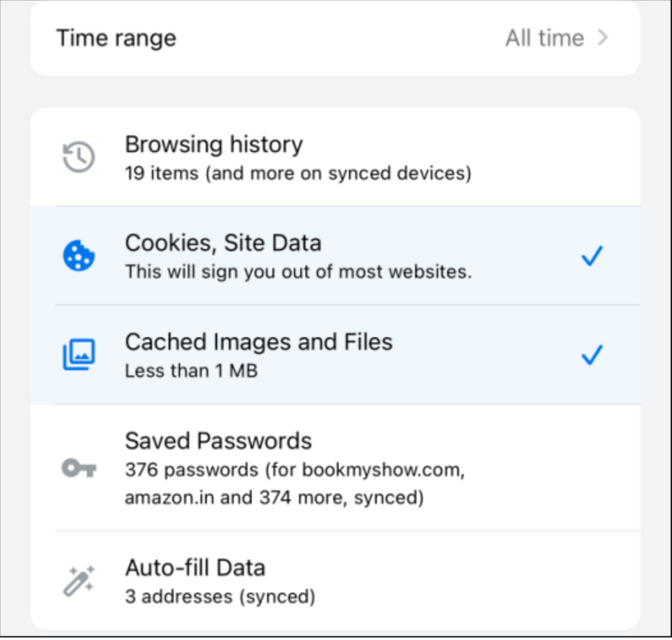Click the Cached Images and Files icon
This screenshot has height=640, width=672.
[78, 353]
